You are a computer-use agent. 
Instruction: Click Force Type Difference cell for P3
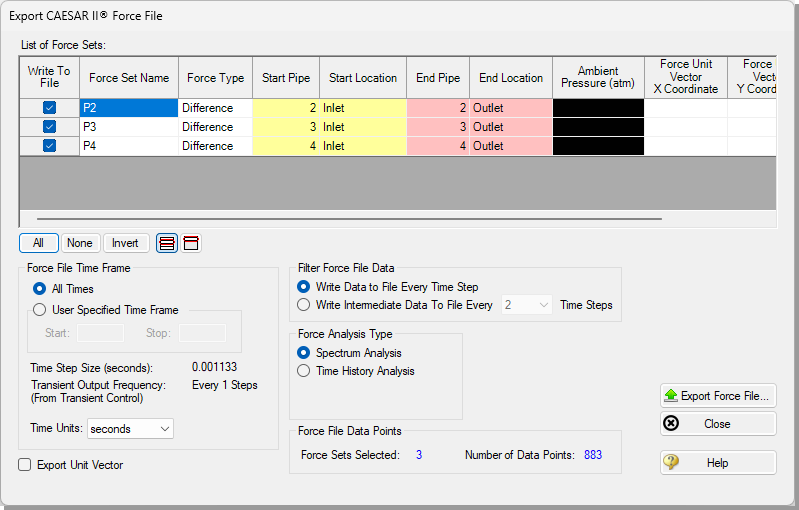pyautogui.click(x=216, y=127)
